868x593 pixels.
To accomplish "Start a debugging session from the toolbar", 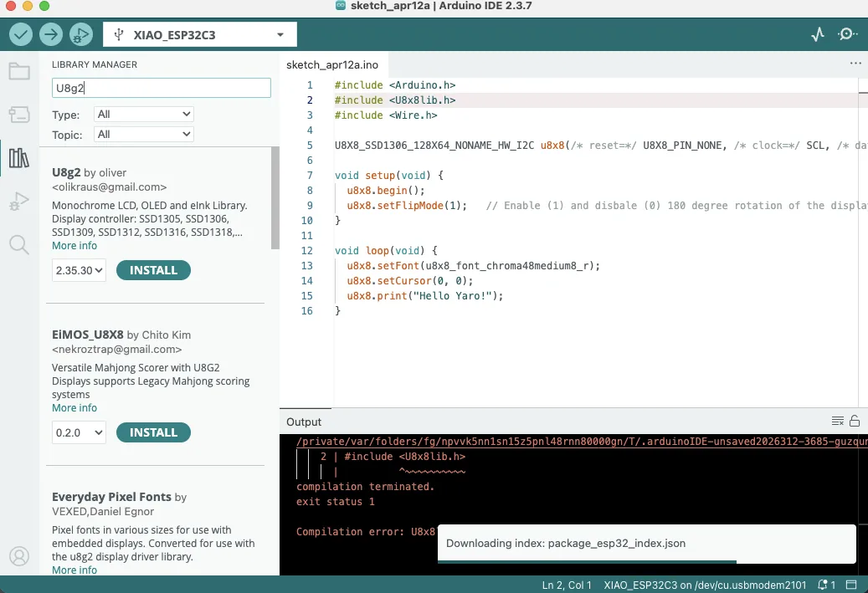I will click(x=80, y=34).
